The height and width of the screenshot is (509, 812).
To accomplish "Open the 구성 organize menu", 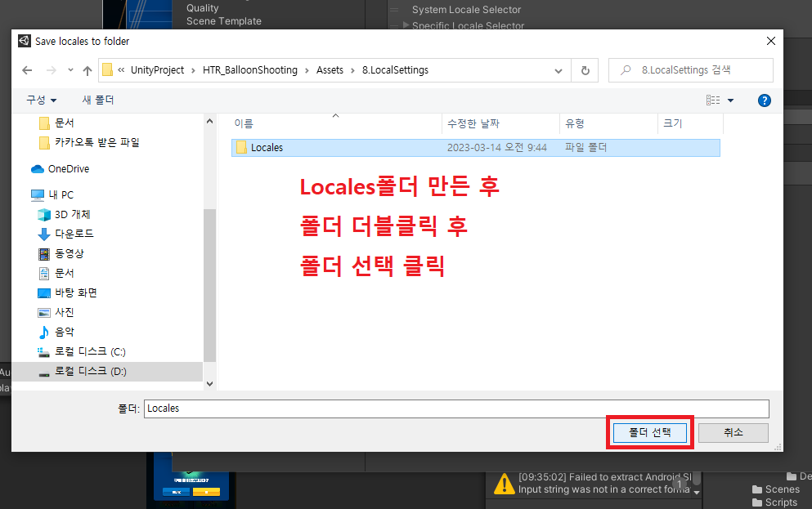I will (41, 100).
